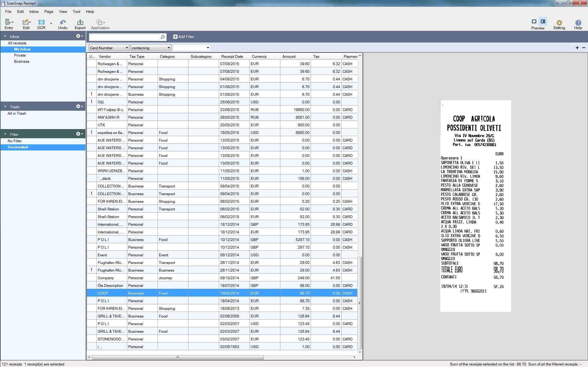Expand the OCR dropdown arrow
This screenshot has height=367, width=588.
pos(51,23)
